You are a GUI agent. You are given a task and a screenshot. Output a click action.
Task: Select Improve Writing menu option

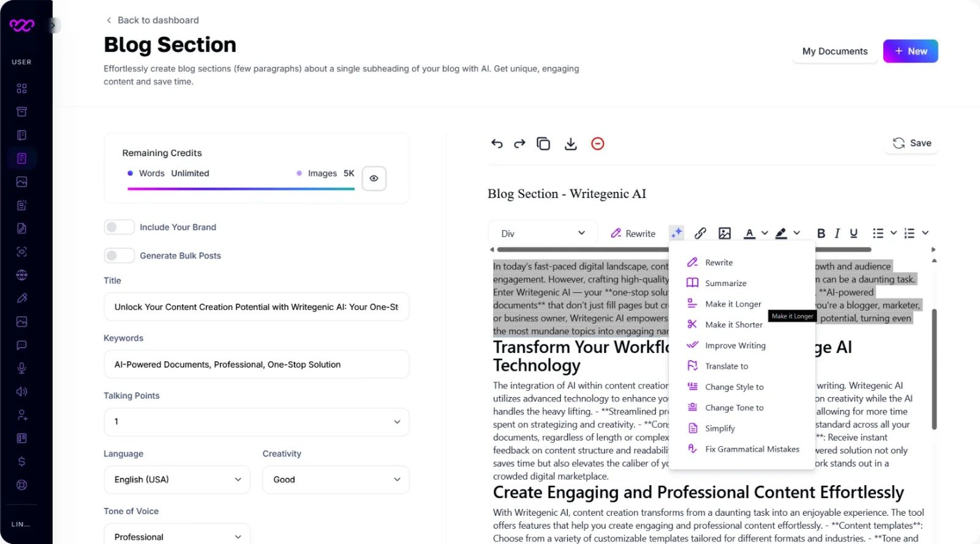click(x=742, y=346)
